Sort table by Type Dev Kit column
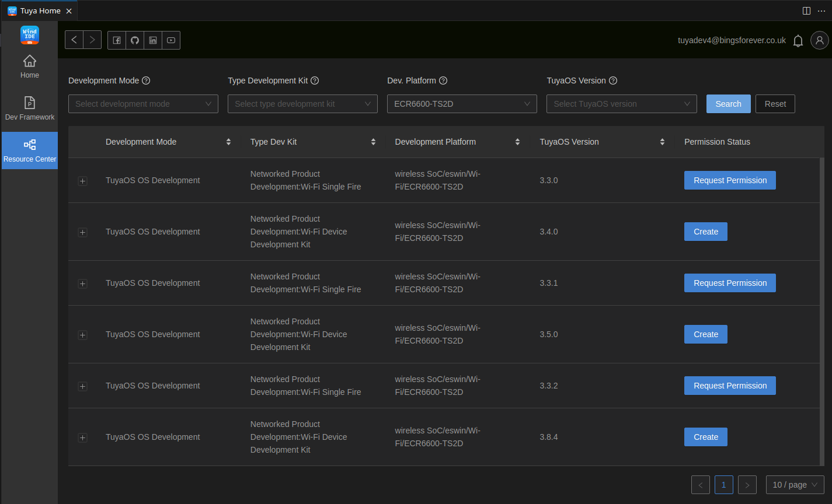 tap(373, 142)
